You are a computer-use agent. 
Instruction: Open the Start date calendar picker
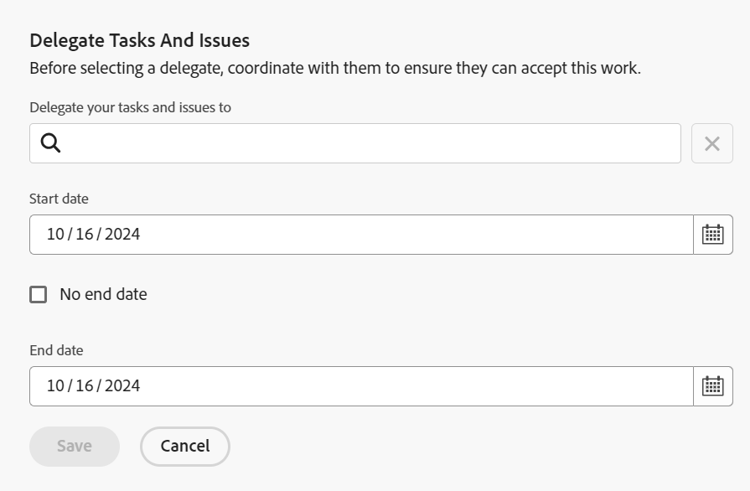coord(712,235)
